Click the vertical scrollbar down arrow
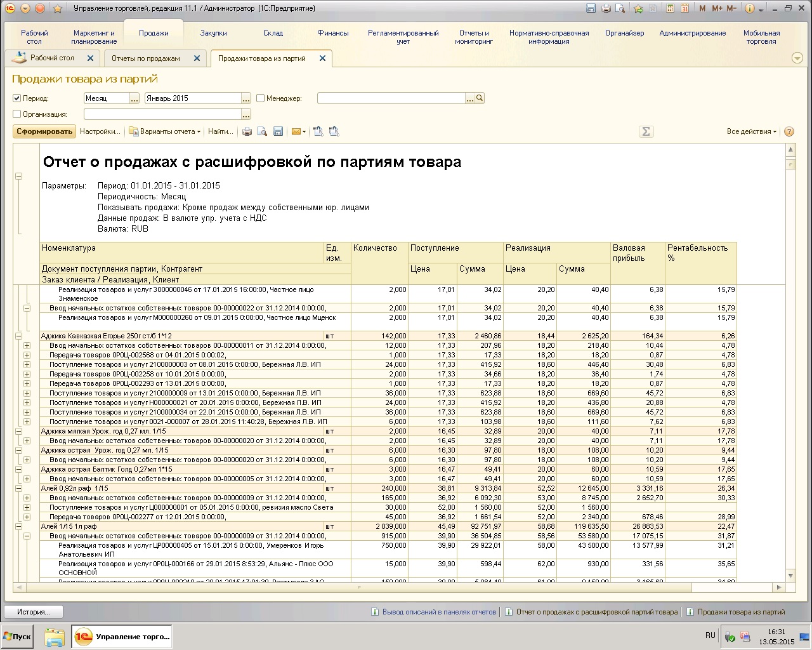The height and width of the screenshot is (650, 812). 790,576
